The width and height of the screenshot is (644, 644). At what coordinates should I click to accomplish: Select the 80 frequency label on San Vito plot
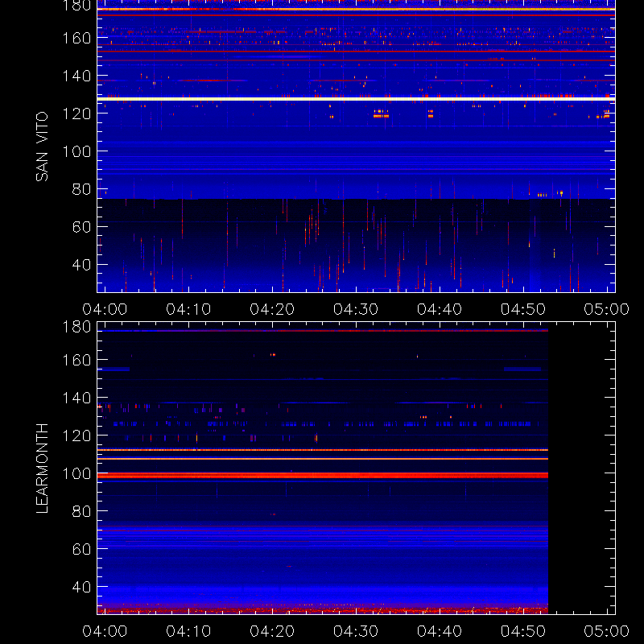[x=81, y=189]
